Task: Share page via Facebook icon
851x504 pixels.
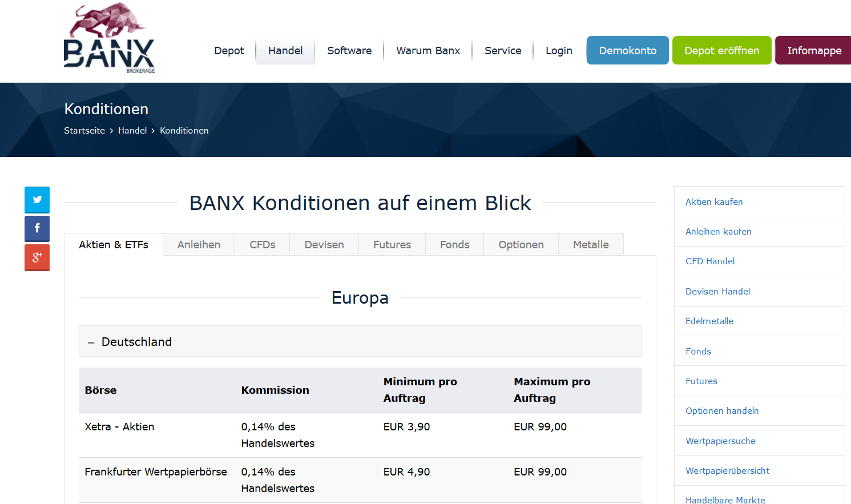Action: pos(37,228)
